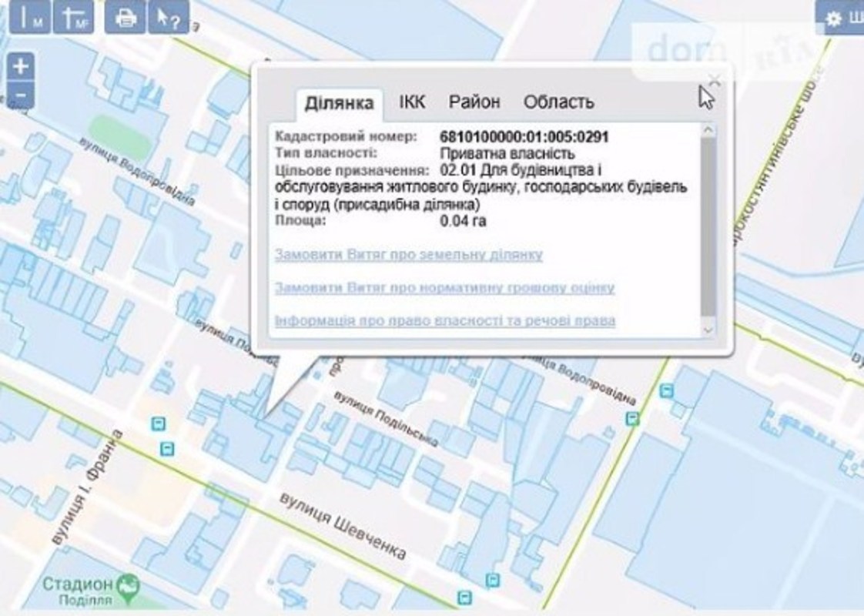Select the distance measurement tool
The width and height of the screenshot is (864, 616).
(x=32, y=18)
